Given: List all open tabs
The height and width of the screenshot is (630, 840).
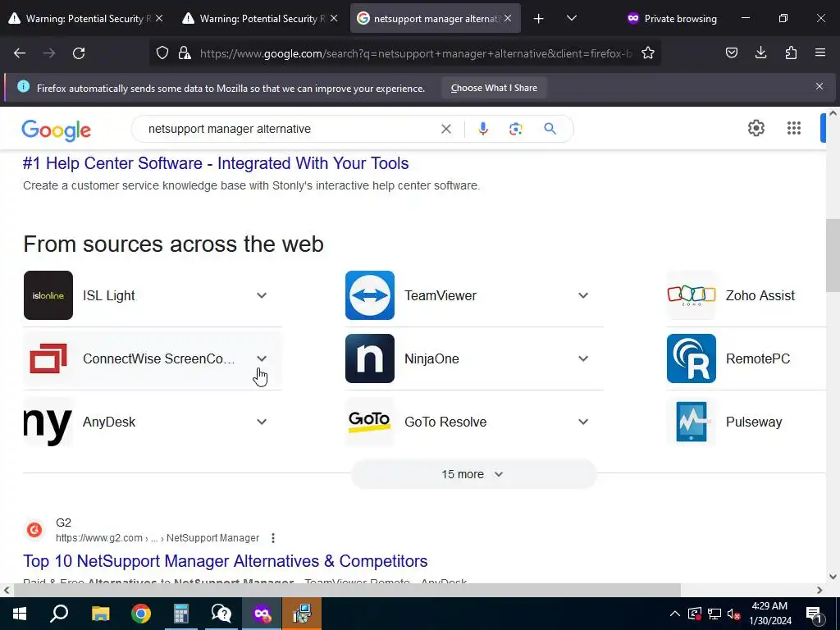Looking at the screenshot, I should (572, 18).
